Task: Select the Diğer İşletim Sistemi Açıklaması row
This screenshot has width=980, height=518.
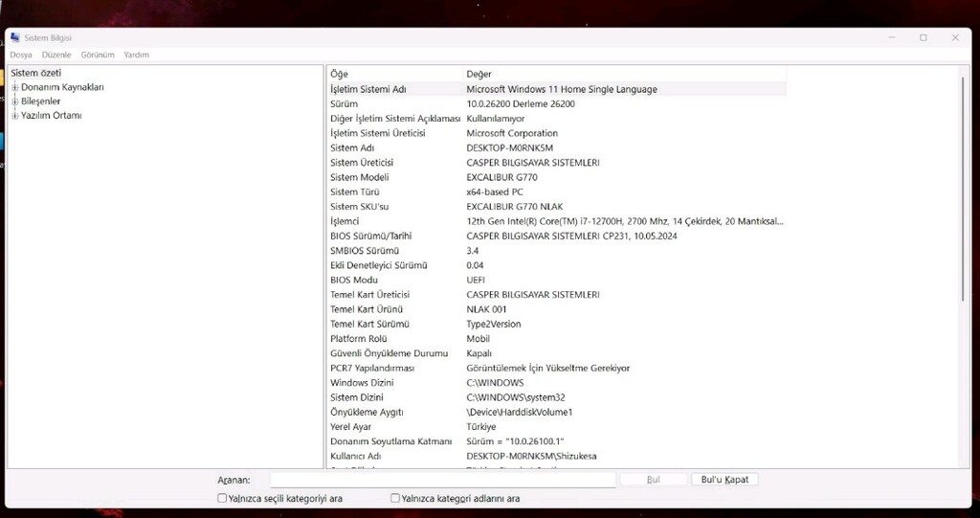Action: [556, 119]
